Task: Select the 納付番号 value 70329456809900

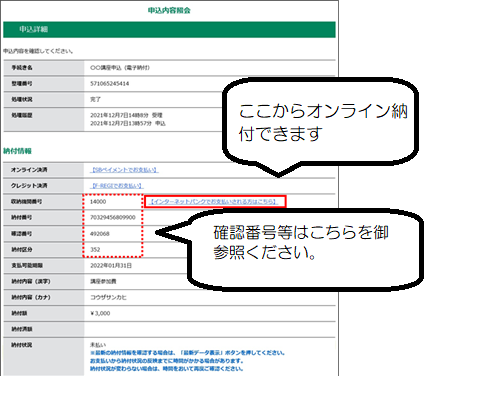Action: [113, 217]
